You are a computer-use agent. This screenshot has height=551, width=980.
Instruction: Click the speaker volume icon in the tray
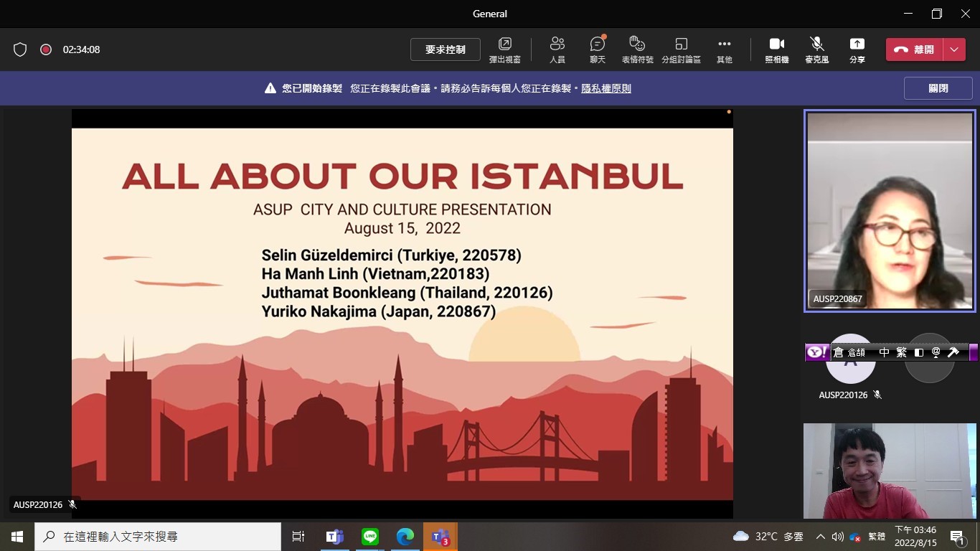(x=837, y=536)
